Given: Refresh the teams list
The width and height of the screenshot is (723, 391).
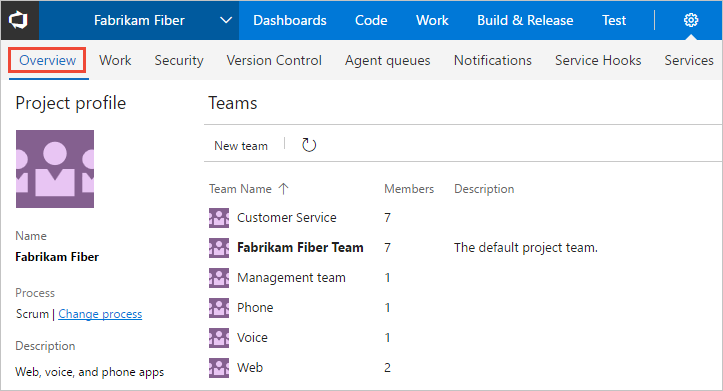Looking at the screenshot, I should (308, 145).
